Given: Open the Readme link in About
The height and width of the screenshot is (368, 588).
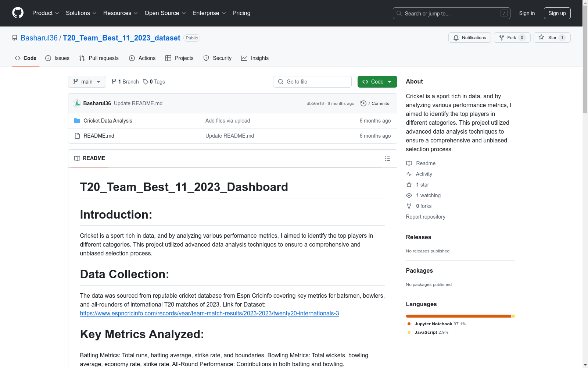Looking at the screenshot, I should 426,163.
